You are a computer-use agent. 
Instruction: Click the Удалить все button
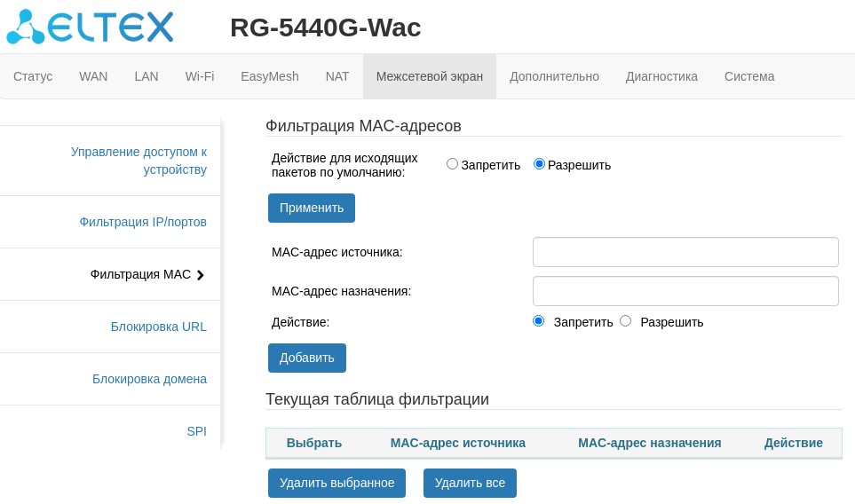[470, 483]
